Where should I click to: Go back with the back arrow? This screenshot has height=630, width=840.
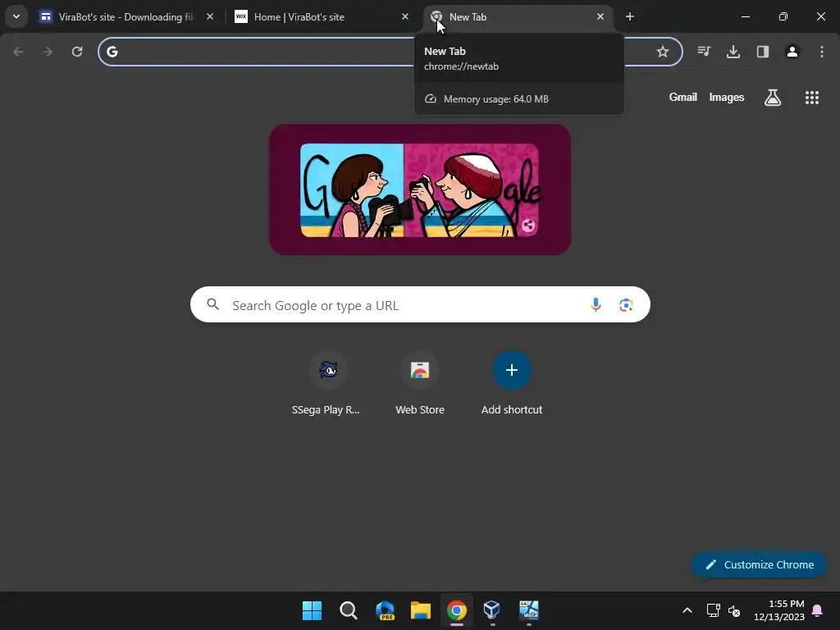coord(18,52)
